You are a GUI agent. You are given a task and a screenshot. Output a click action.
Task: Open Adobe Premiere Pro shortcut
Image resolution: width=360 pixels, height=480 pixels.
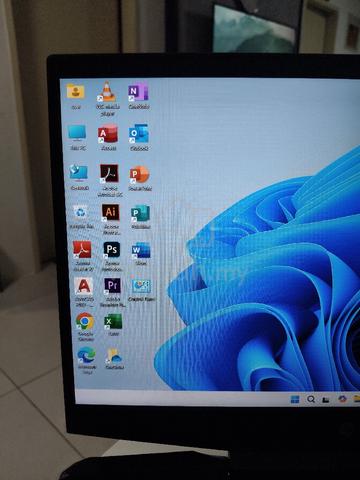point(112,286)
